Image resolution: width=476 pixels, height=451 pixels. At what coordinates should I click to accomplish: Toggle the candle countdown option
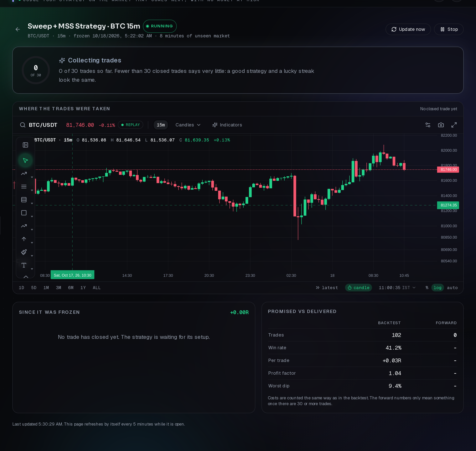[358, 288]
